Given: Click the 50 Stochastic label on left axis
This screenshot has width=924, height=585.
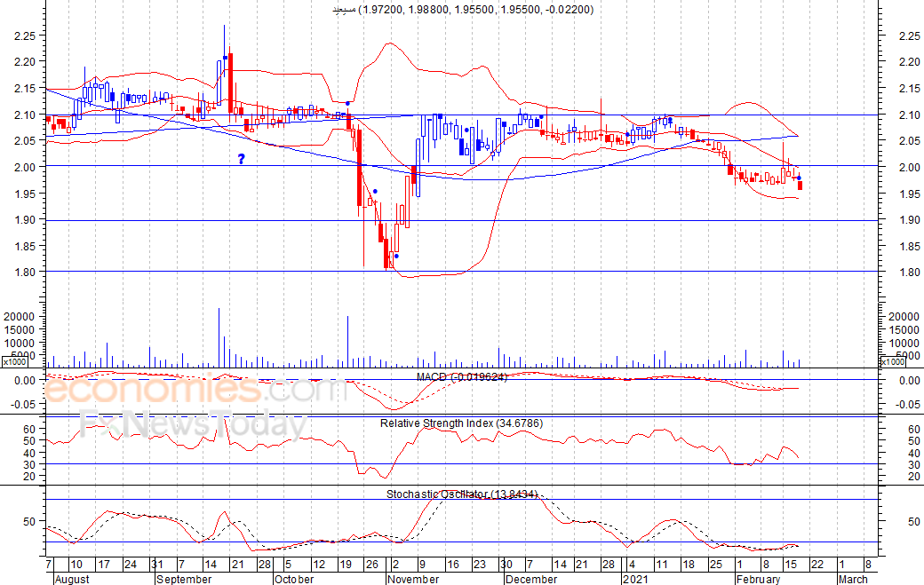Looking at the screenshot, I should point(29,521).
